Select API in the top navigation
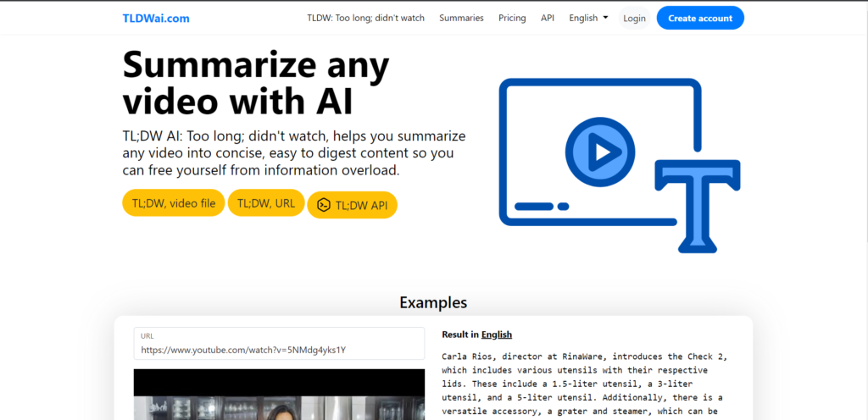The image size is (868, 420). point(548,18)
